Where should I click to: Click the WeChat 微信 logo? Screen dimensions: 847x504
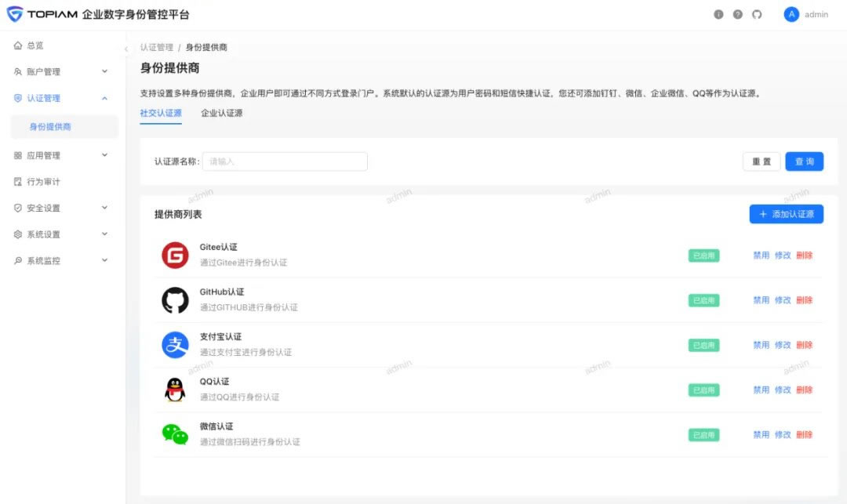(x=175, y=434)
